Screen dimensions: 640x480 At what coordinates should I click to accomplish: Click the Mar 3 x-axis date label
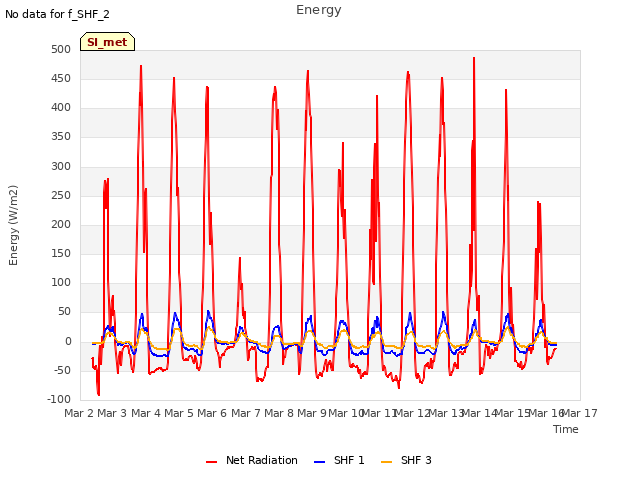pos(112,413)
